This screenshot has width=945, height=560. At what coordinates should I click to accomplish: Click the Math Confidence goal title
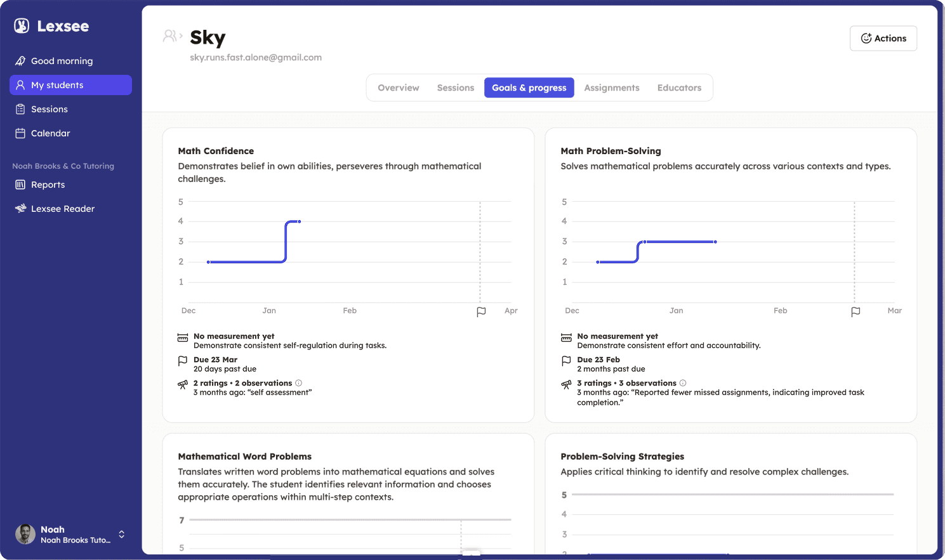pyautogui.click(x=216, y=151)
